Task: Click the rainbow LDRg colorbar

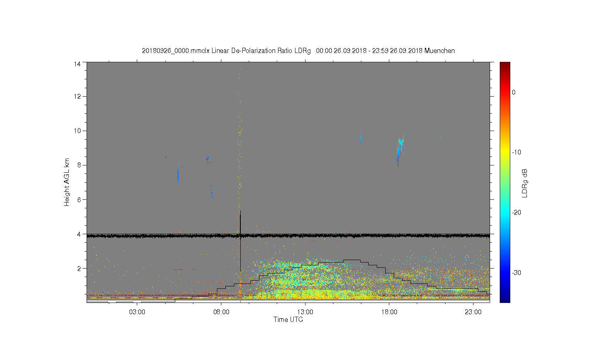Action: coord(505,182)
